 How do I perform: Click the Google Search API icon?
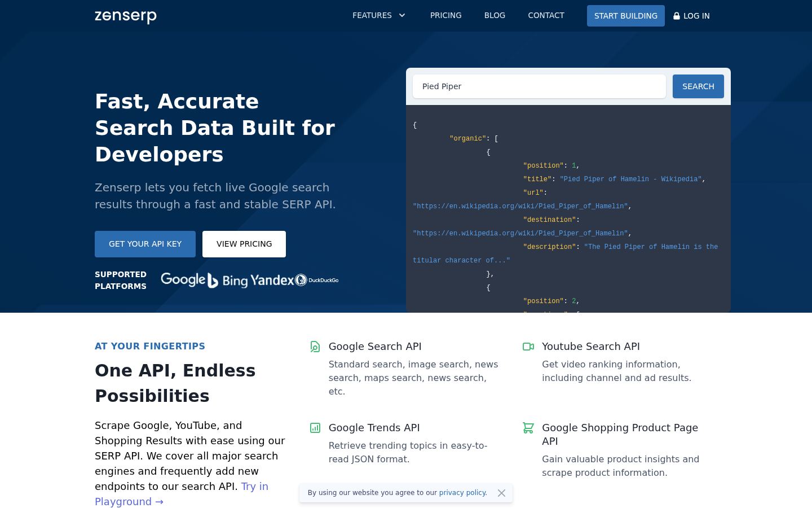click(315, 347)
